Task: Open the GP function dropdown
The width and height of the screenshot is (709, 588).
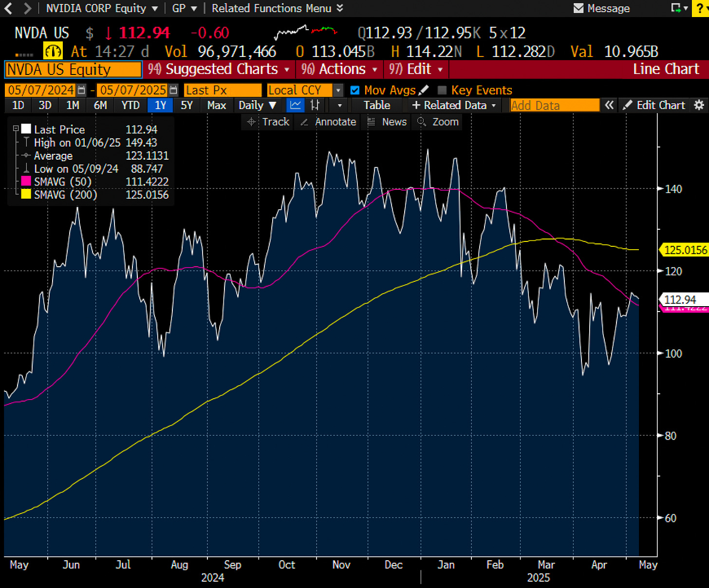Action: pos(185,8)
